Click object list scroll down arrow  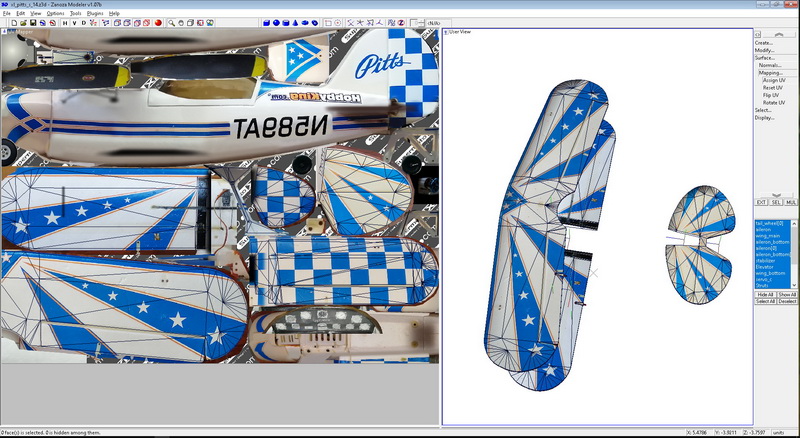pos(794,285)
